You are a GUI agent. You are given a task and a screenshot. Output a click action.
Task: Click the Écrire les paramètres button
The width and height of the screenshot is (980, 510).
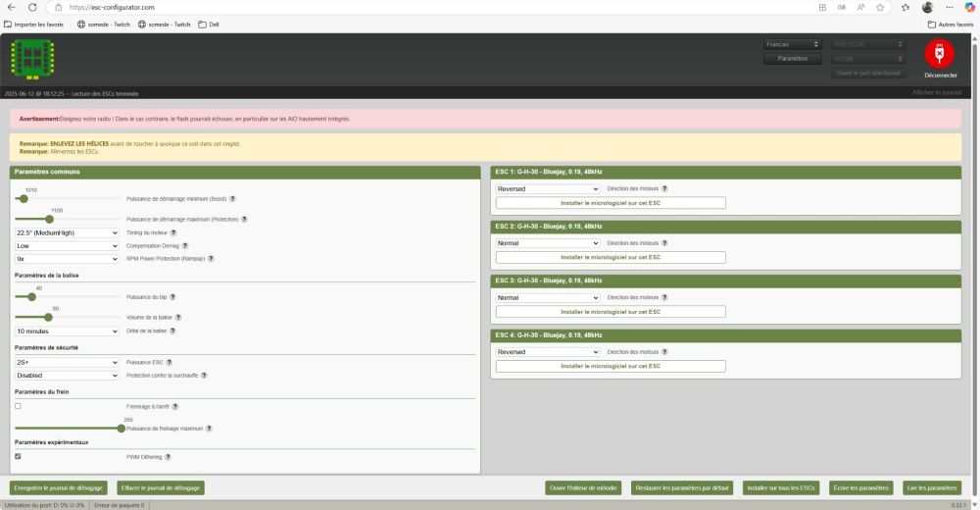(860, 487)
